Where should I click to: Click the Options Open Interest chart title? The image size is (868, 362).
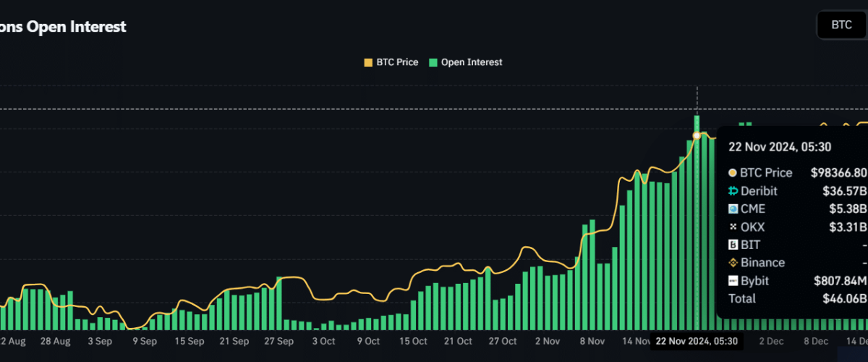coord(63,27)
